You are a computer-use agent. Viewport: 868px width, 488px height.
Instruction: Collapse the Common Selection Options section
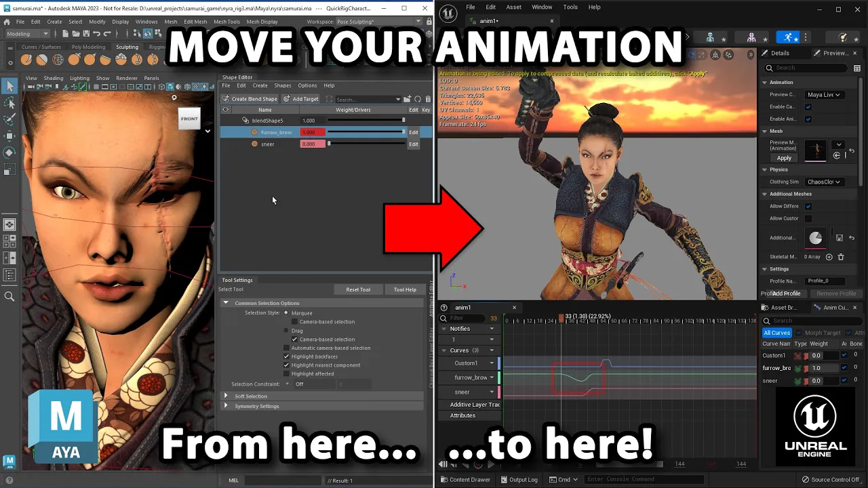[x=226, y=303]
